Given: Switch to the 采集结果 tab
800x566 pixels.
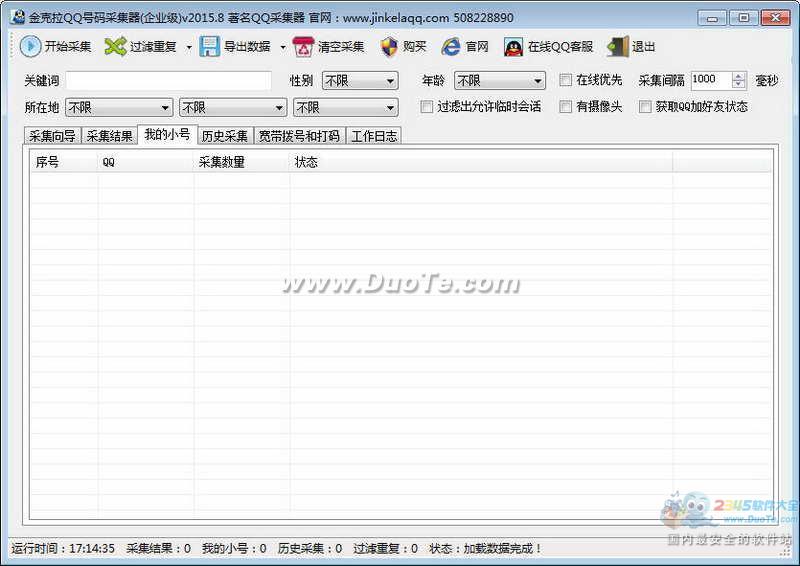Looking at the screenshot, I should pyautogui.click(x=110, y=136).
